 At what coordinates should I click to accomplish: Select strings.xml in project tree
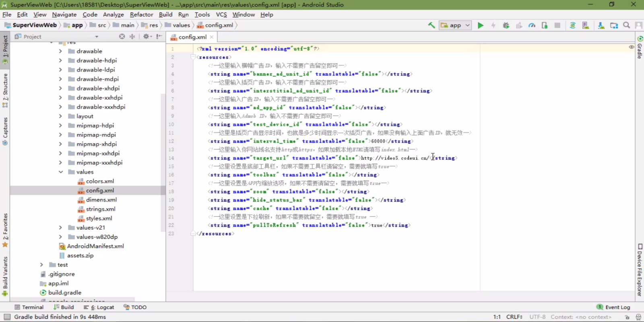pos(100,209)
